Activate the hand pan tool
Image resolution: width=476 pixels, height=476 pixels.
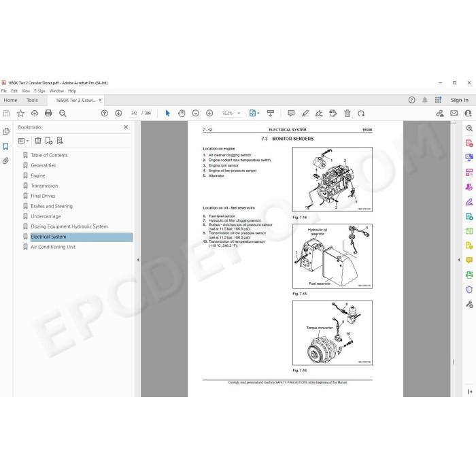pyautogui.click(x=182, y=114)
